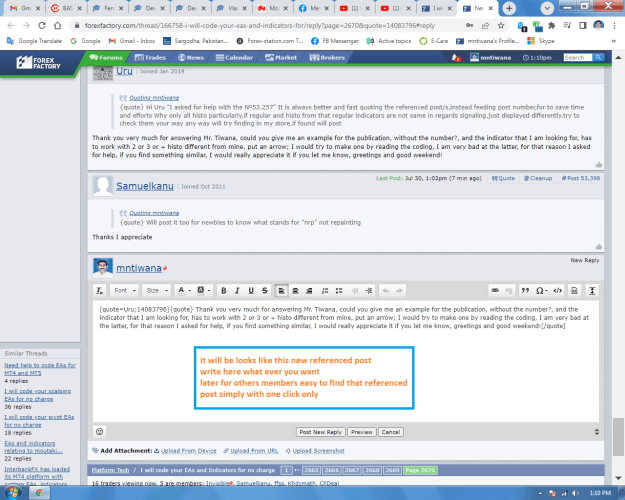Cancel the reply
Image resolution: width=625 pixels, height=500 pixels.
(x=391, y=432)
